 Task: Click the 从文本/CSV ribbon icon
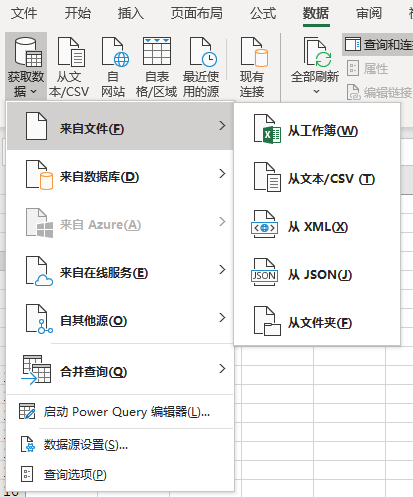pyautogui.click(x=71, y=52)
